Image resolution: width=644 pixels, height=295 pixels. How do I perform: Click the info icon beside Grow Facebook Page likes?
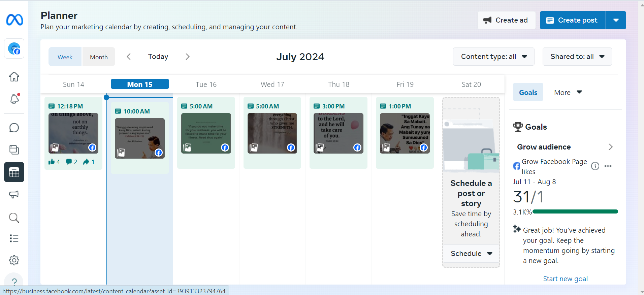[595, 166]
